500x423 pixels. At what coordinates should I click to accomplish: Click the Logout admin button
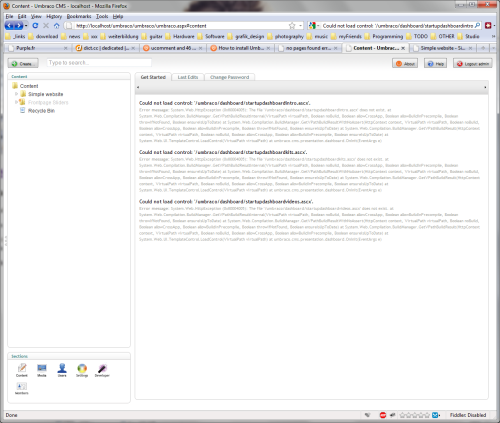473,63
